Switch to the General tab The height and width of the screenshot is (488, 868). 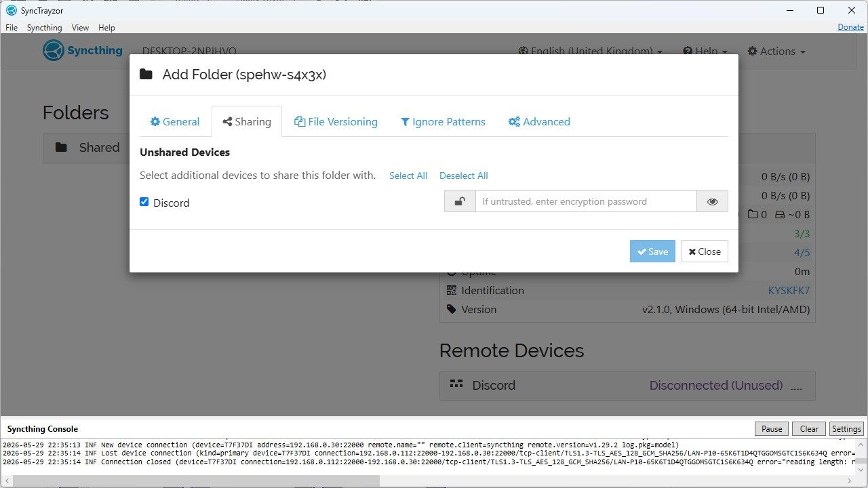click(175, 122)
